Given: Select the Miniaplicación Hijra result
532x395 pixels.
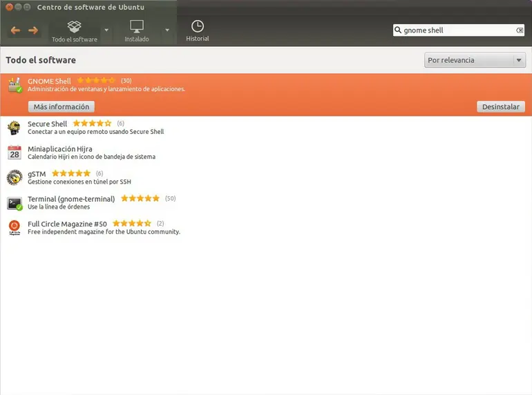Looking at the screenshot, I should (266, 153).
